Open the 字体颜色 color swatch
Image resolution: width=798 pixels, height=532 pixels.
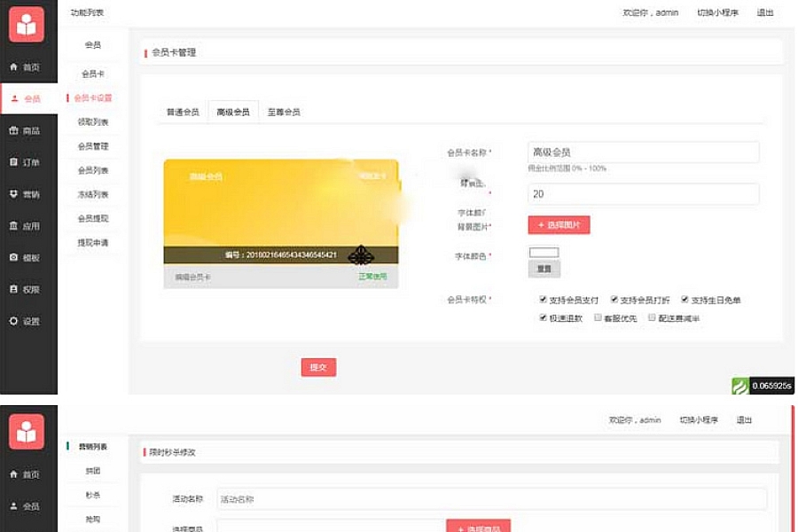click(x=544, y=253)
